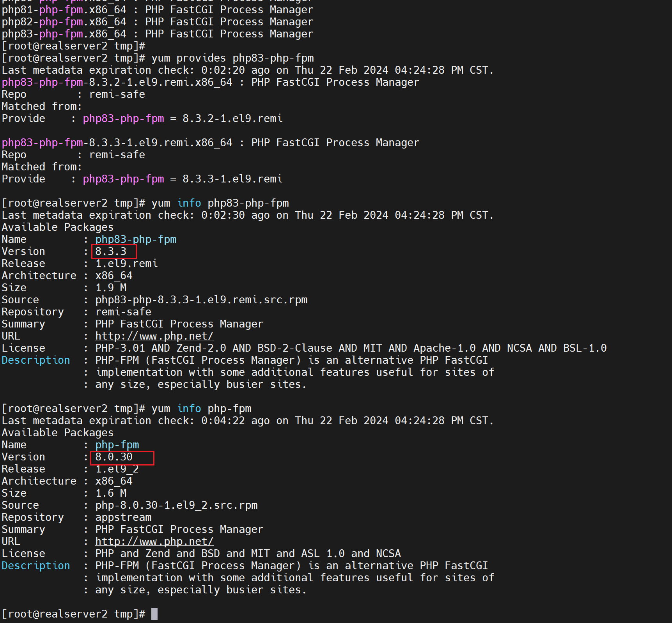The image size is (672, 623).
Task: Click the cursor block at the last prompt
Action: pos(154,614)
